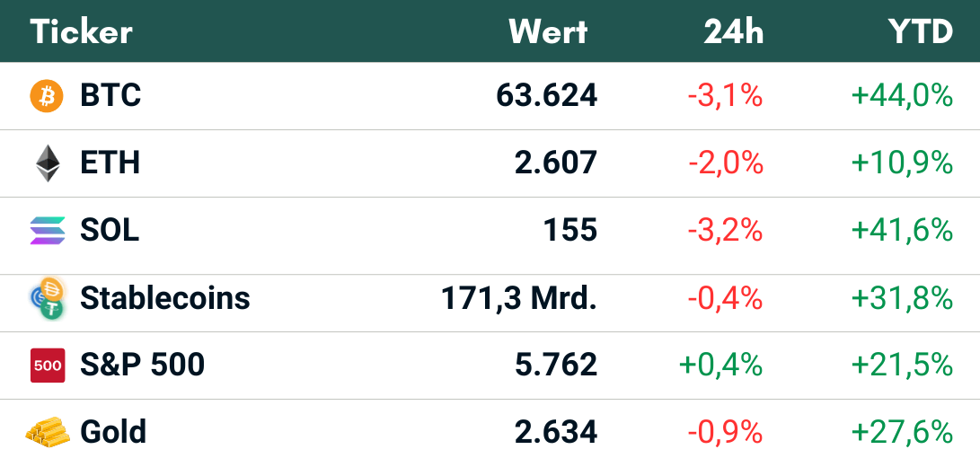This screenshot has width=980, height=467.
Task: Click the Ethereum diamond icon
Action: [48, 163]
